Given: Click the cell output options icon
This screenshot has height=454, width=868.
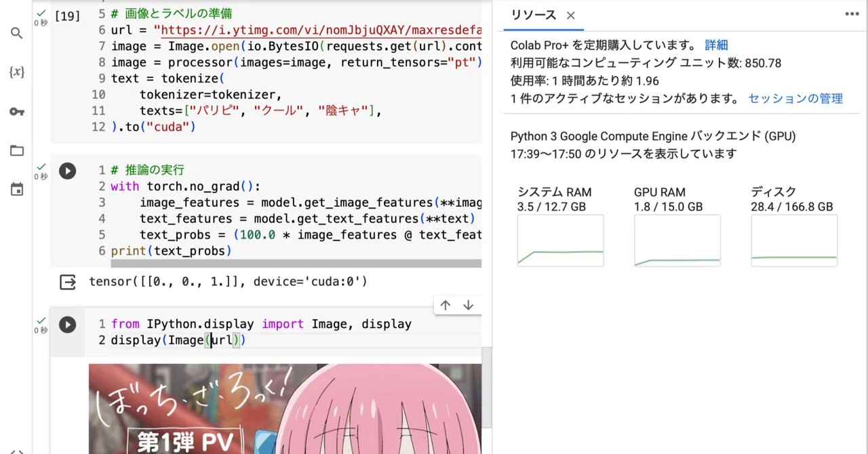Looking at the screenshot, I should click(68, 282).
